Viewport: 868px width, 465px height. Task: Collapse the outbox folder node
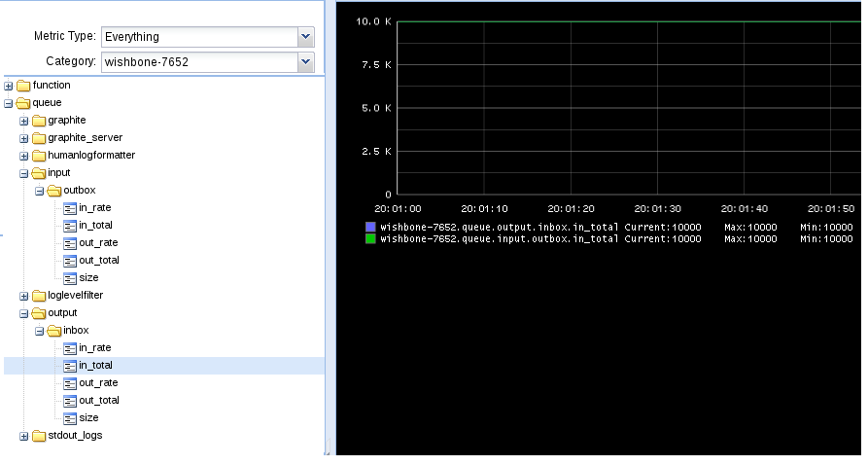[39, 192]
